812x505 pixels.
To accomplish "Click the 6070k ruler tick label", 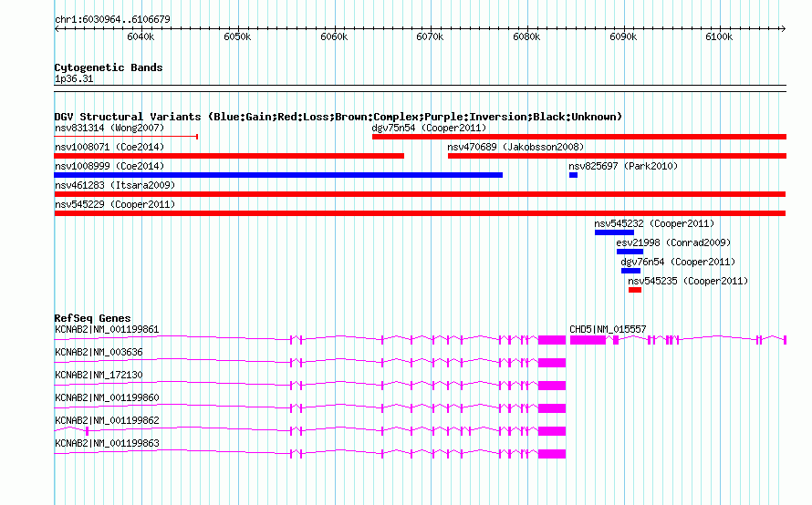I will pos(430,37).
